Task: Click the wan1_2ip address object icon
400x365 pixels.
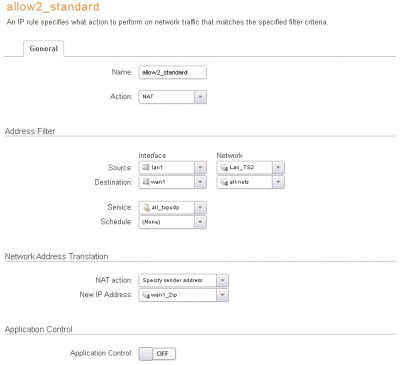Action: pos(146,295)
